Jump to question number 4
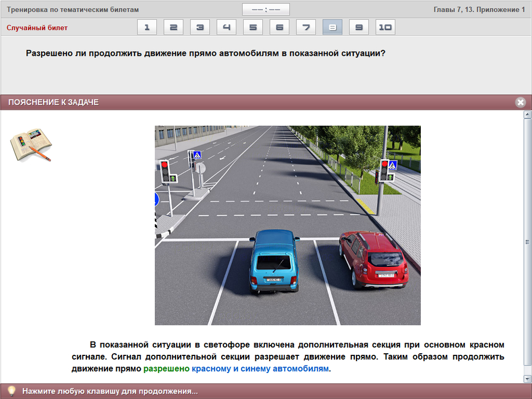The height and width of the screenshot is (399, 532). (227, 28)
